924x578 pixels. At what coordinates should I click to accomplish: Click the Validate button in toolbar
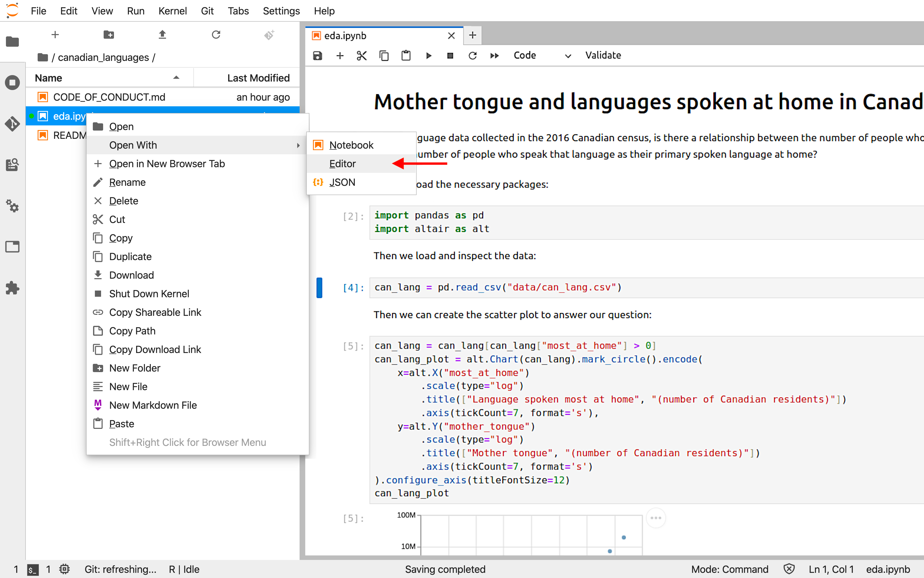pos(603,55)
